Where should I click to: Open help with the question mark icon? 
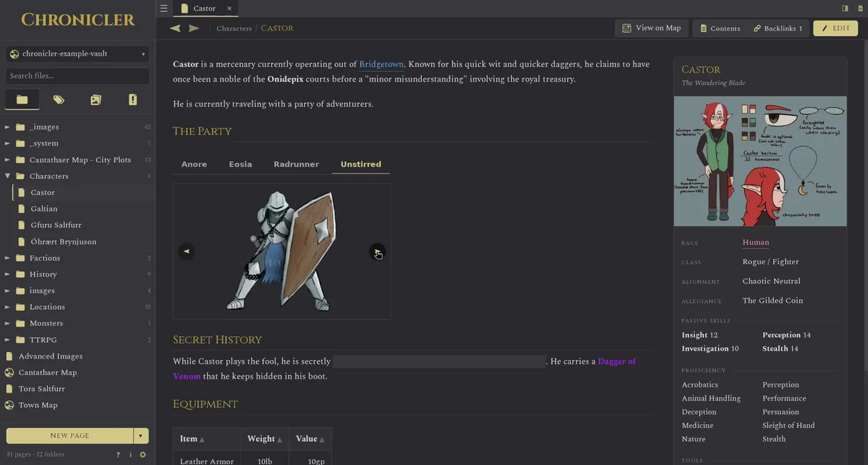(118, 455)
